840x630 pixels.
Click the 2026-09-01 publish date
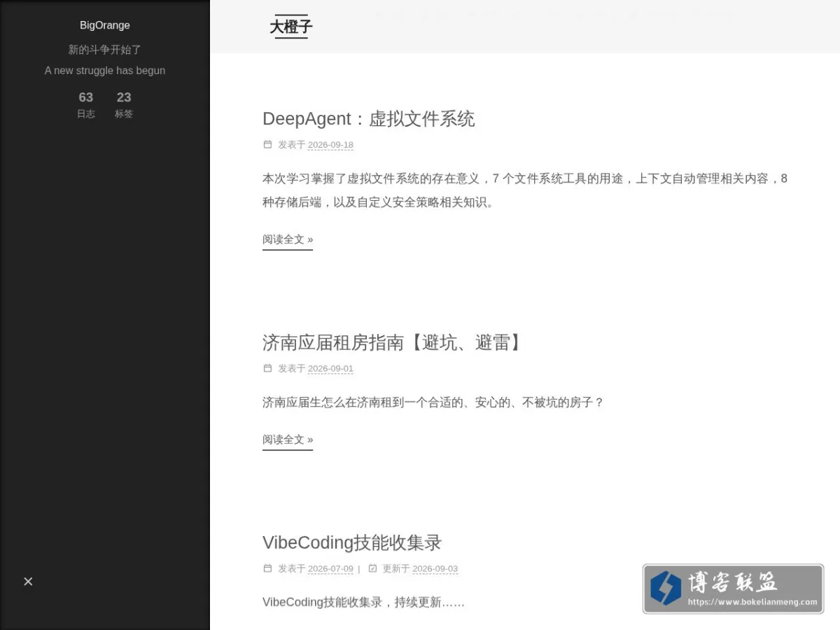(x=330, y=369)
